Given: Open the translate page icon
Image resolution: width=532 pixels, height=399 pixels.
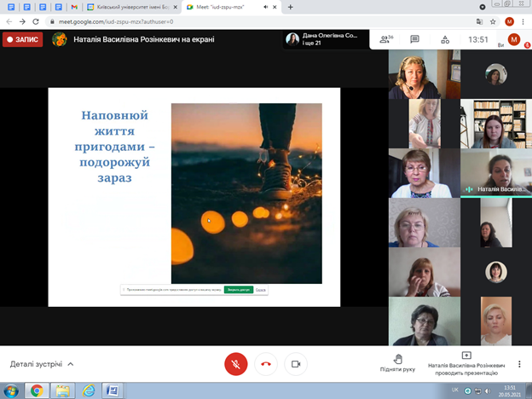Looking at the screenshot, I should [479, 21].
